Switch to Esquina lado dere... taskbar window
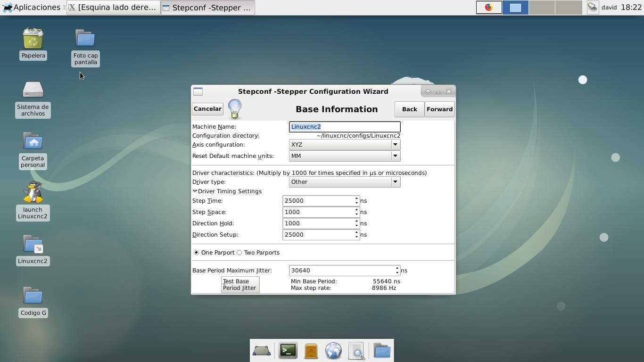Screen dimensions: 644x362 pyautogui.click(x=114, y=8)
